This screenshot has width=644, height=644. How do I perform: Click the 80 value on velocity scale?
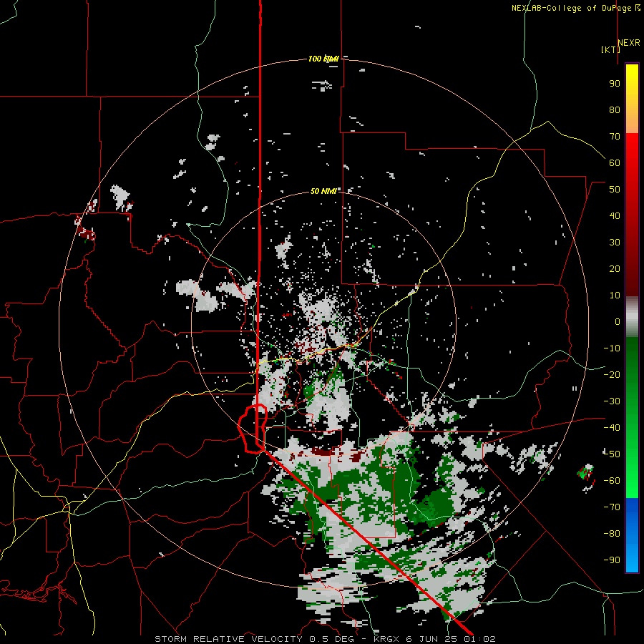click(615, 109)
